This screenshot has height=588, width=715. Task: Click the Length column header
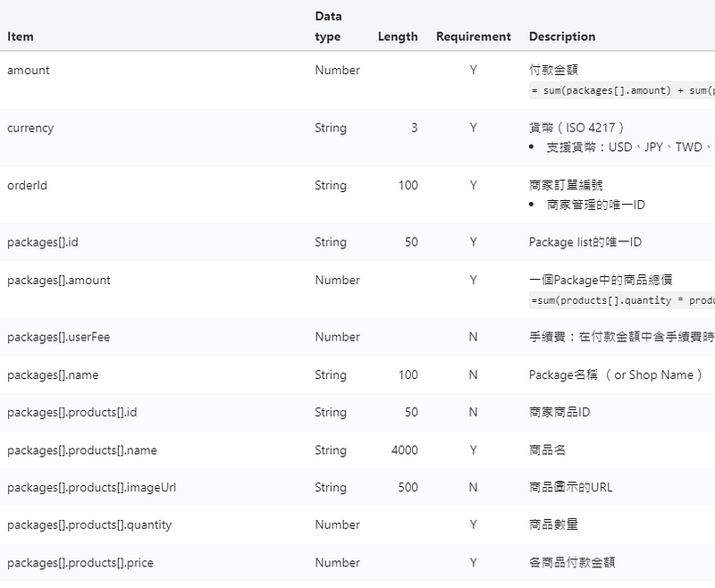tap(397, 37)
